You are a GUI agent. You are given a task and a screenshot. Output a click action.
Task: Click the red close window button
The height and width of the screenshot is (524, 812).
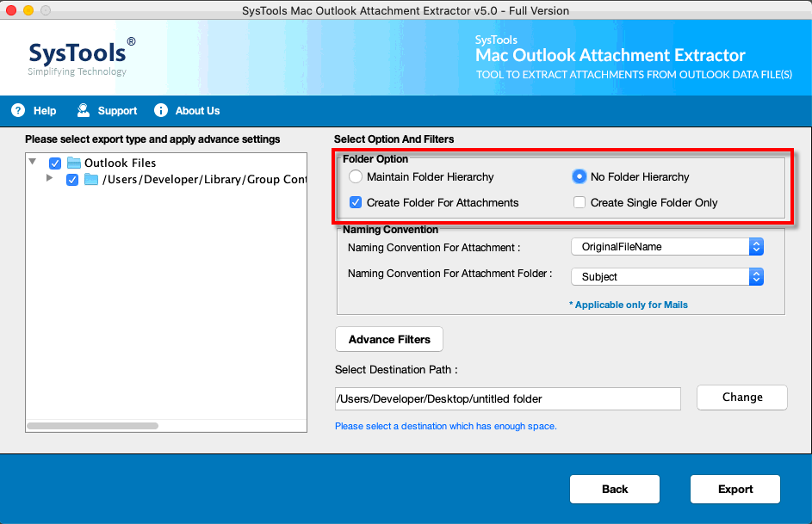tap(11, 10)
